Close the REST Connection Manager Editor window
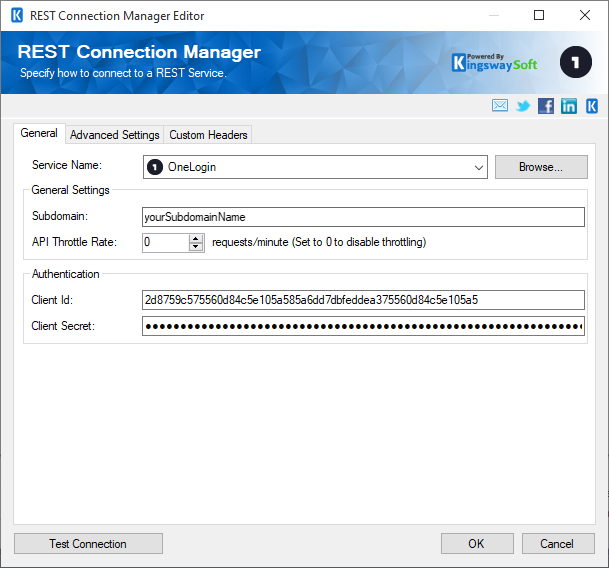Image resolution: width=609 pixels, height=568 pixels. pos(585,16)
